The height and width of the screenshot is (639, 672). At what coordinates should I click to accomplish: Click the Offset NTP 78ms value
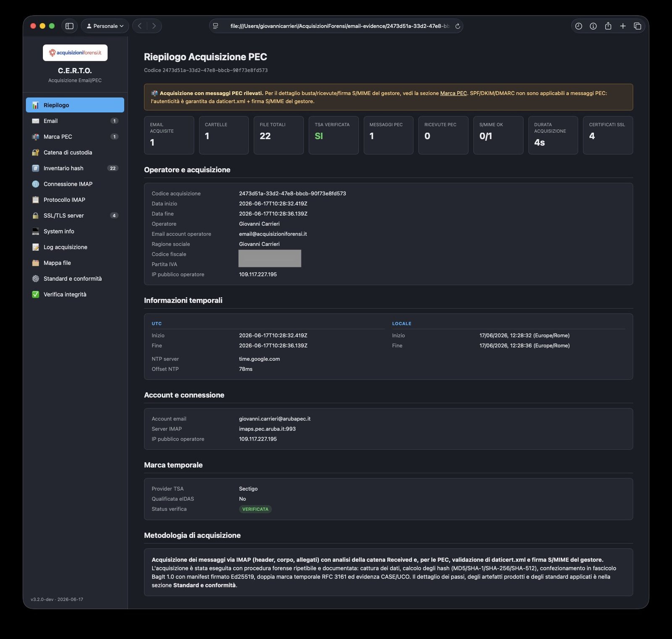point(246,369)
